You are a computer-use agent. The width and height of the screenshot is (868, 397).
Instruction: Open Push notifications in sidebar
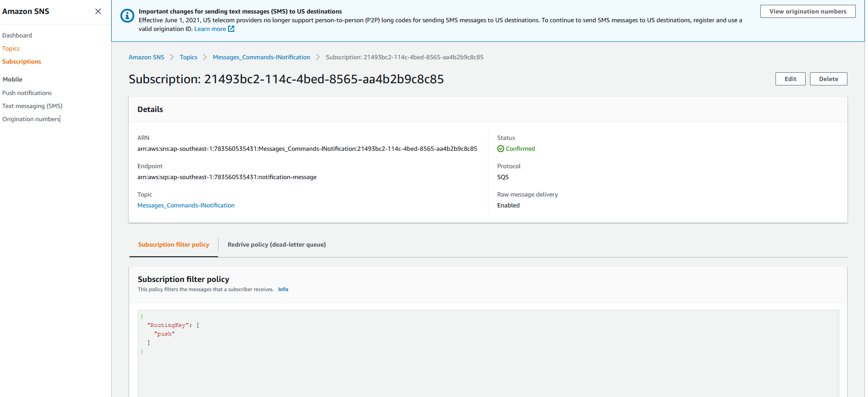(x=27, y=93)
